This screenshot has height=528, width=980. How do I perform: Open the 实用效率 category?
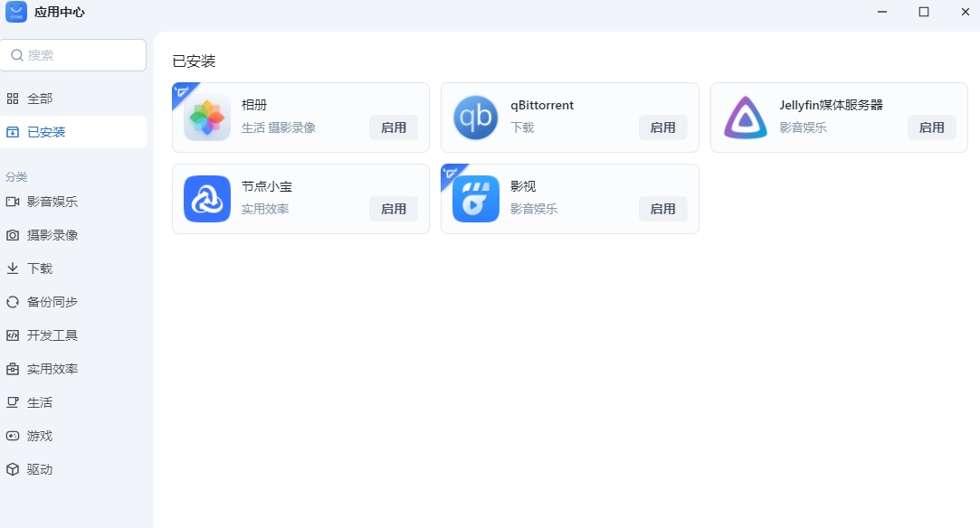tap(73, 369)
